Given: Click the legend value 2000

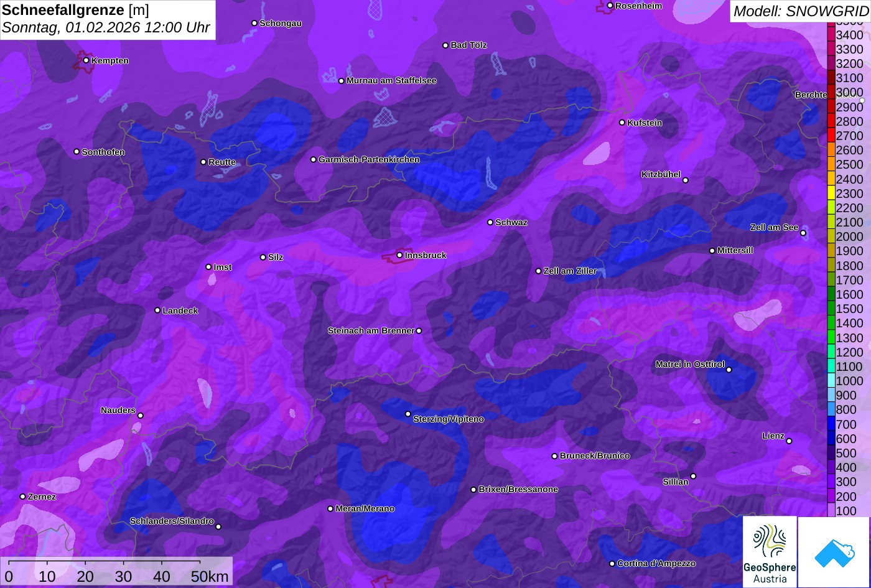Looking at the screenshot, I should [850, 236].
